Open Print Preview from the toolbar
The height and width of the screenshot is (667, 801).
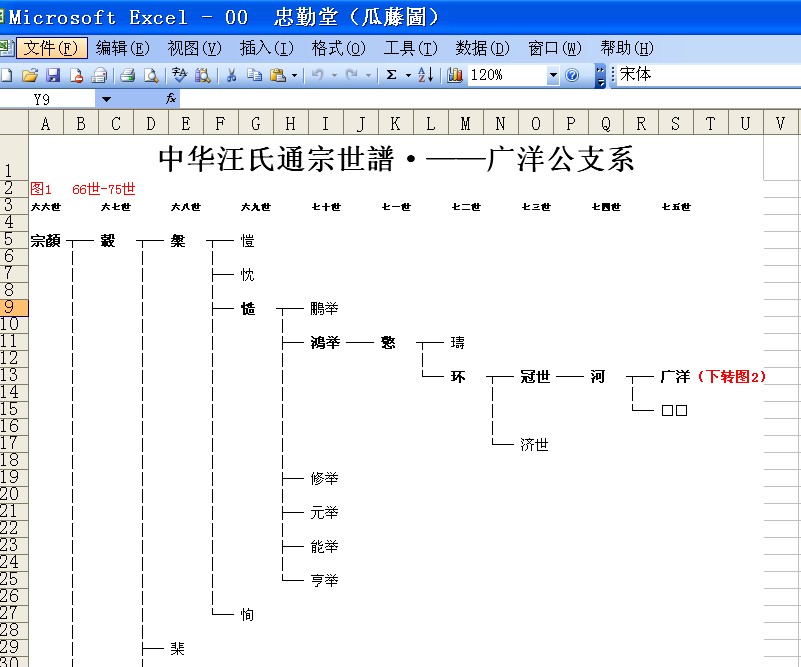pyautogui.click(x=152, y=74)
